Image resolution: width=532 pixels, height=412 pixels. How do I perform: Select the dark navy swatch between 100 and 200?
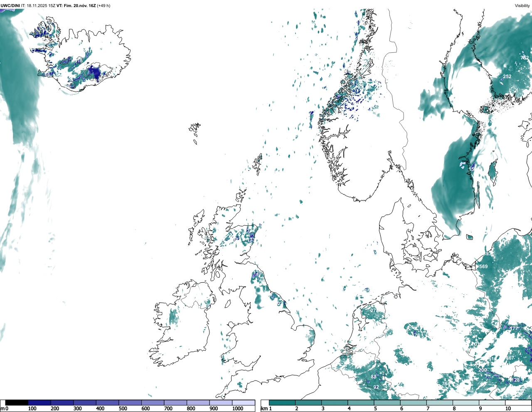tap(39, 402)
